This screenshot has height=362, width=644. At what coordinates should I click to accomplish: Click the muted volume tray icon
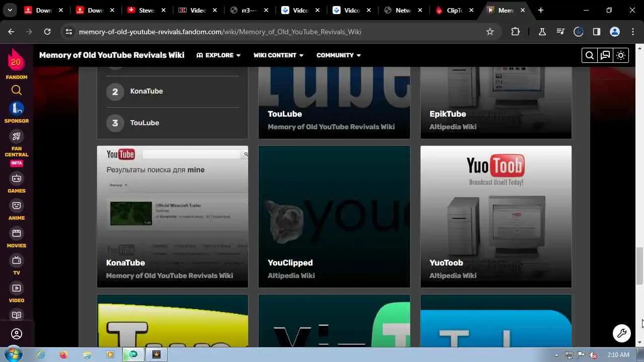(593, 354)
